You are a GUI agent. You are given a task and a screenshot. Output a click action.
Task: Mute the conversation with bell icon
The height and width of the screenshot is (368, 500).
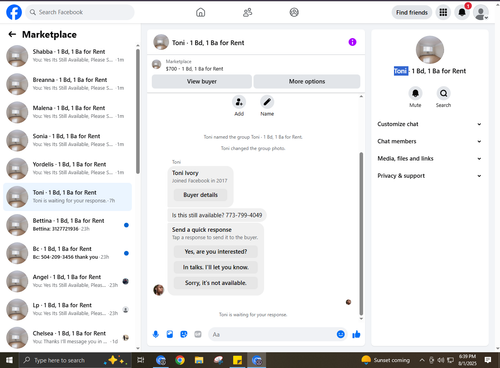coord(415,93)
